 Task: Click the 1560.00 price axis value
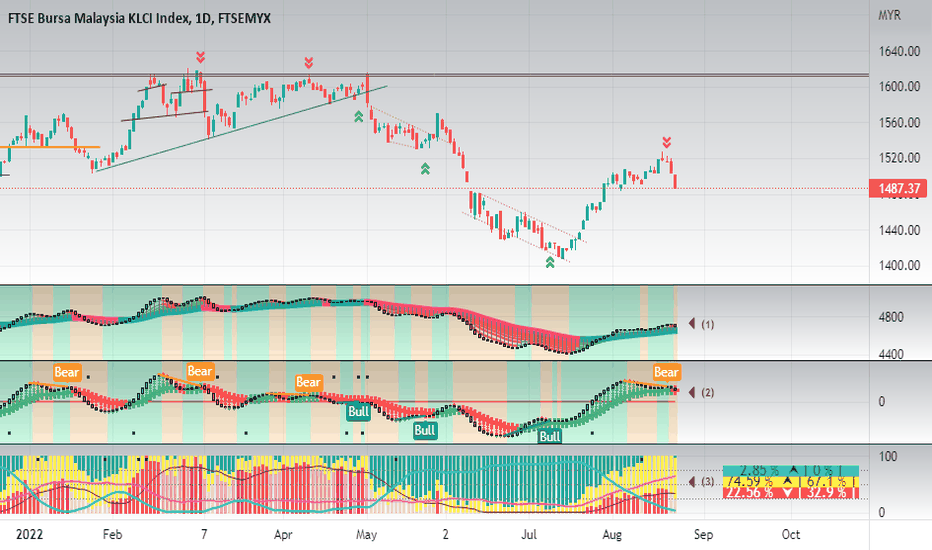(x=899, y=122)
